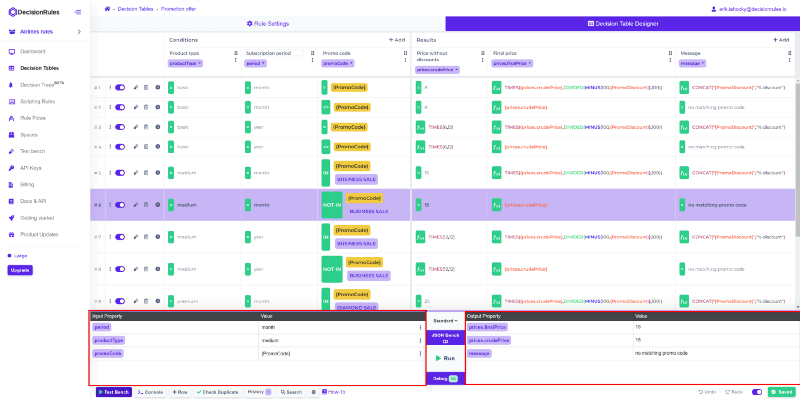Click the Run button
This screenshot has height=399, width=800.
click(445, 358)
